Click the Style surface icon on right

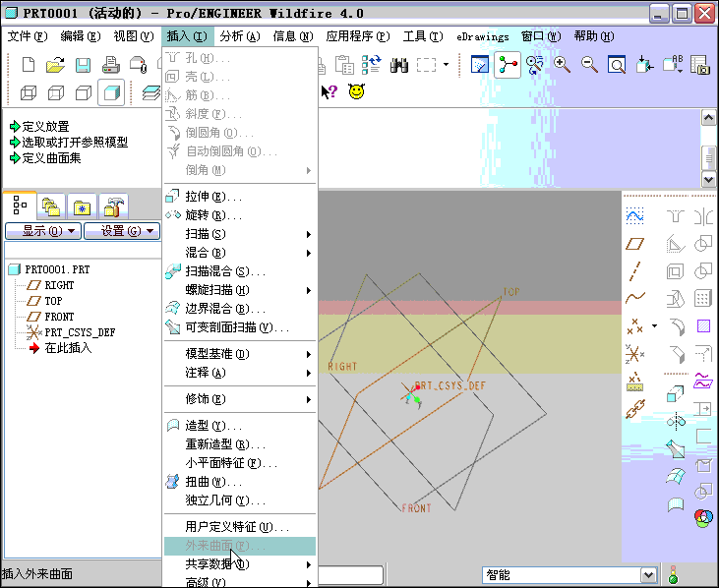click(x=676, y=504)
